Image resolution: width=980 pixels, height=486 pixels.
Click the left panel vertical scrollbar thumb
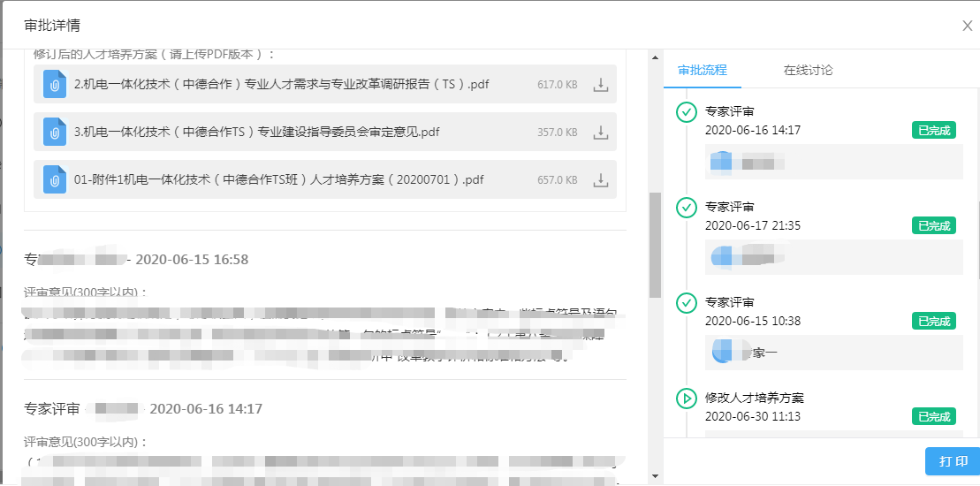click(x=655, y=244)
